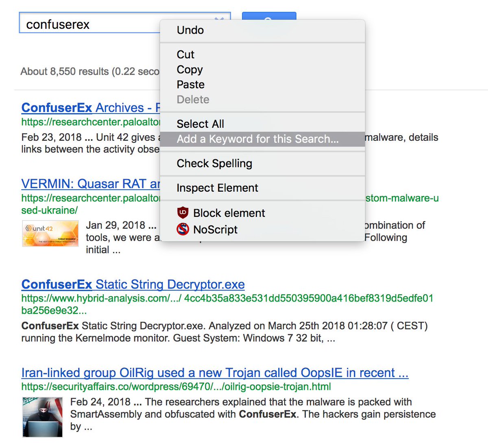The width and height of the screenshot is (488, 448).
Task: Select Block element menu entry
Action: [262, 213]
